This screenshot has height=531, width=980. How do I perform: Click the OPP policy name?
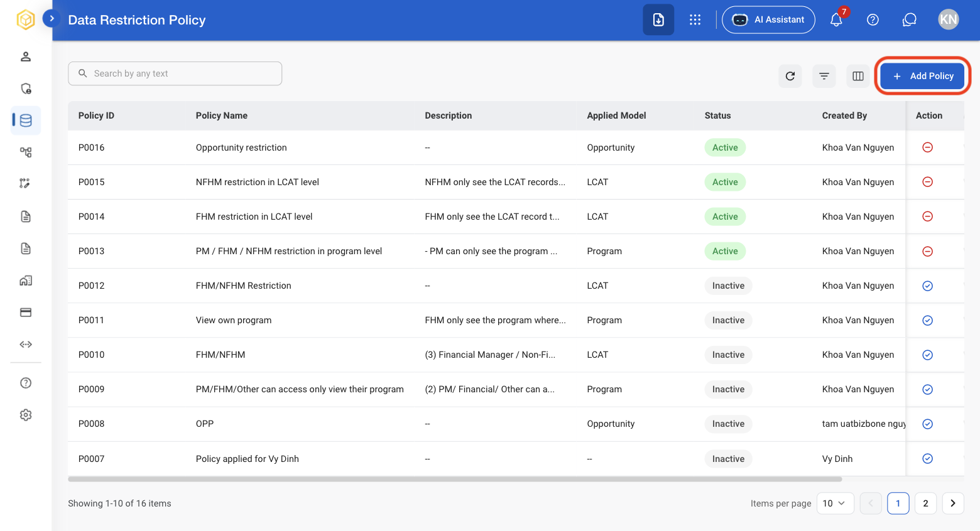pos(205,424)
